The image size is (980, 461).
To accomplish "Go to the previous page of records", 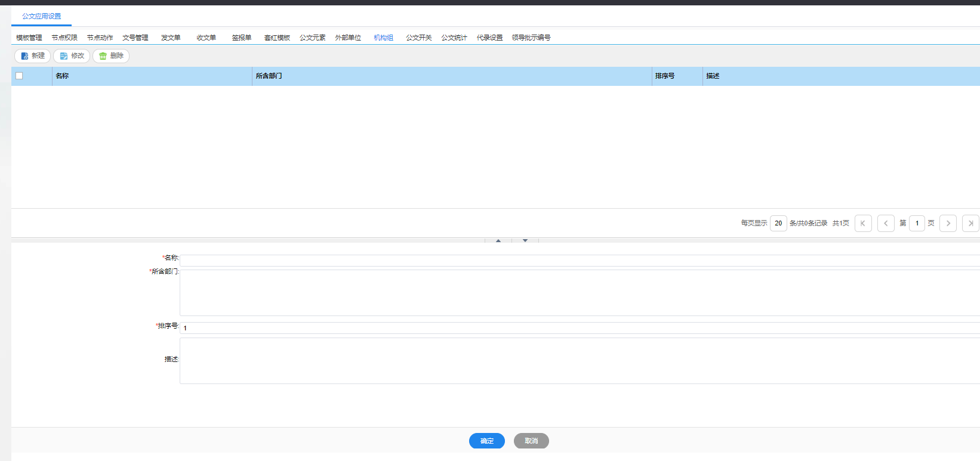I will [886, 223].
